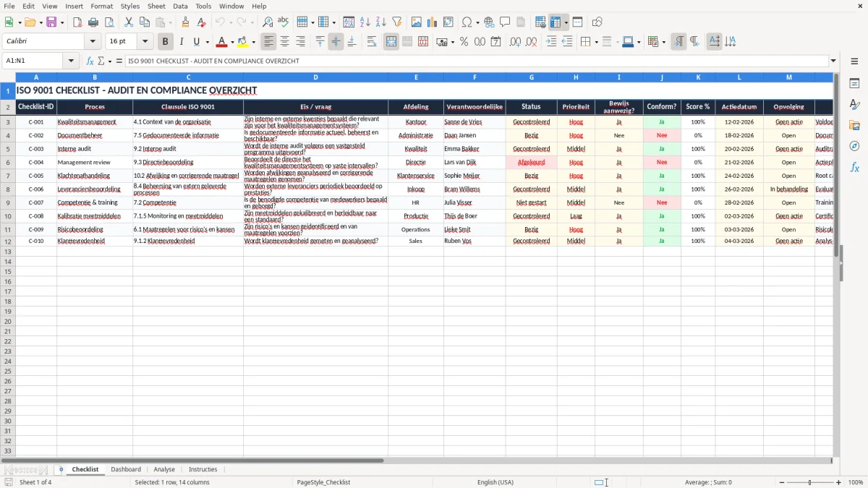Image resolution: width=868 pixels, height=488 pixels.
Task: Open the Styles menu
Action: pyautogui.click(x=130, y=6)
